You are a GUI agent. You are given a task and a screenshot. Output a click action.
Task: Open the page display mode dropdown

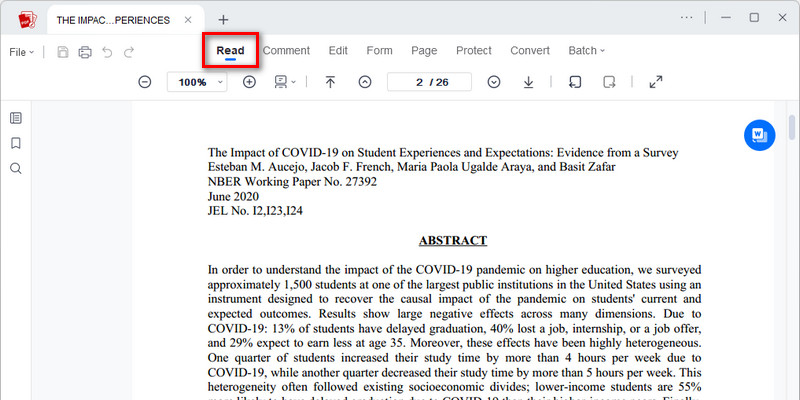[285, 82]
